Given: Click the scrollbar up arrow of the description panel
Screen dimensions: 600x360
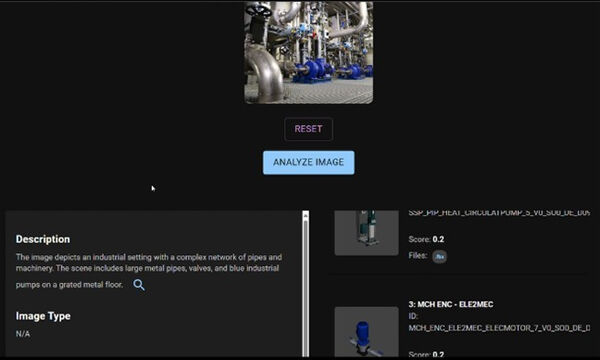Looking at the screenshot, I should click(x=305, y=215).
